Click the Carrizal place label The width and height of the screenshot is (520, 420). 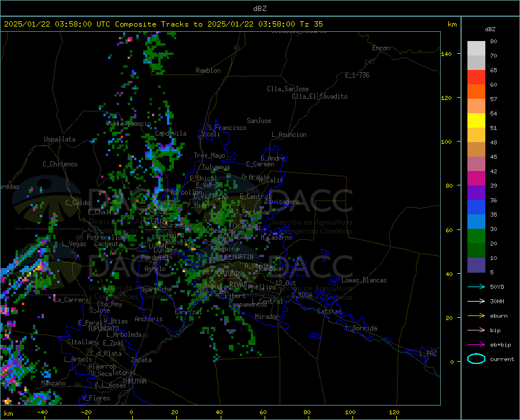(x=188, y=312)
